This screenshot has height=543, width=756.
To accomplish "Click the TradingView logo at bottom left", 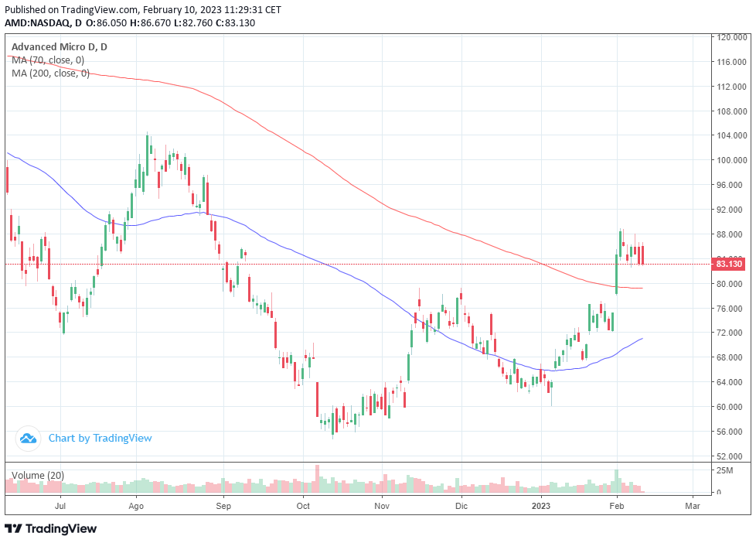I will [x=50, y=528].
